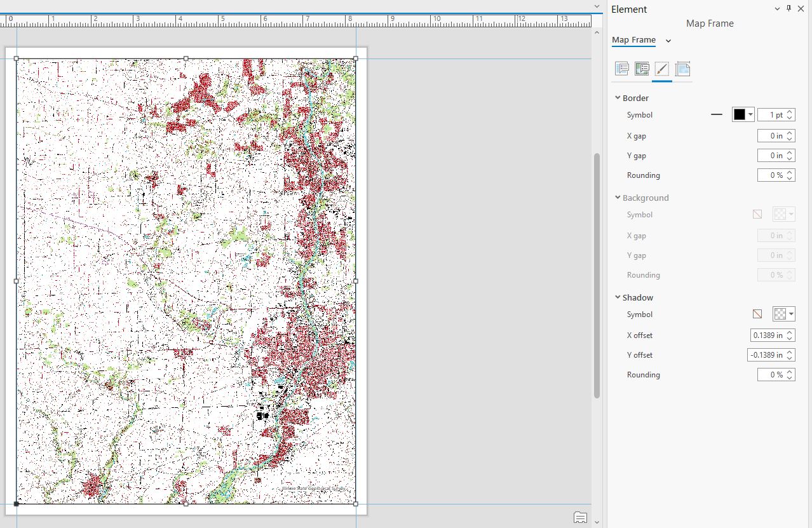Increase the Border width above 1 pt
812x528 pixels.
coord(790,111)
